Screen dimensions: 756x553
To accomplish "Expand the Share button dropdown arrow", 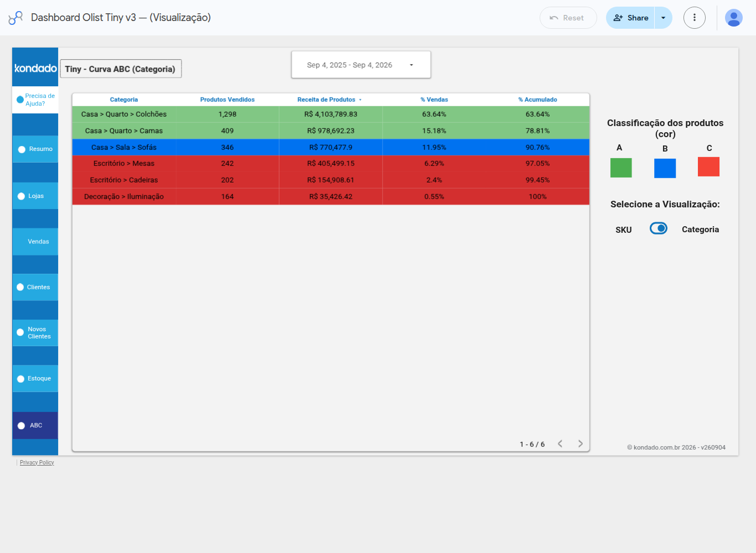I will click(x=663, y=18).
